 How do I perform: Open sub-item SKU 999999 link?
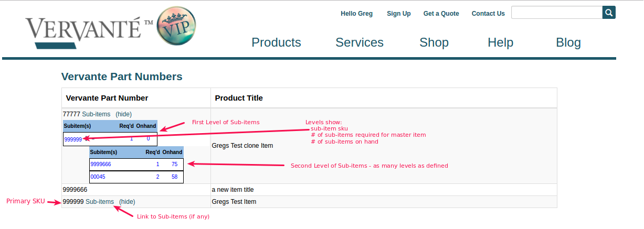click(73, 139)
